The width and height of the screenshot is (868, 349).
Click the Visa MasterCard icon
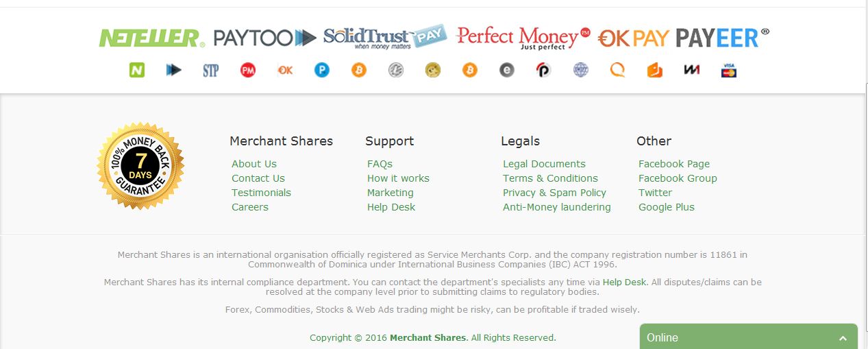pos(729,70)
